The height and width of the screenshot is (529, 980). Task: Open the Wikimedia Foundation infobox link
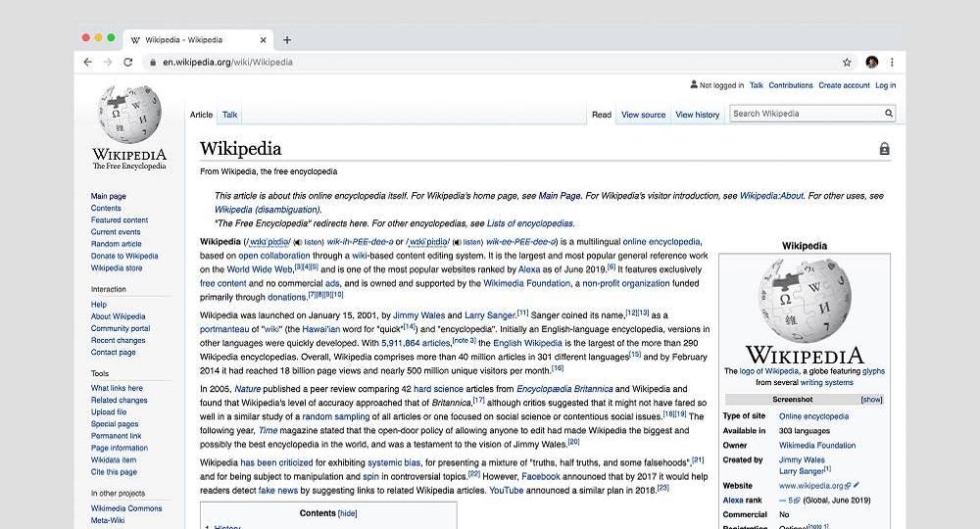coord(817,446)
